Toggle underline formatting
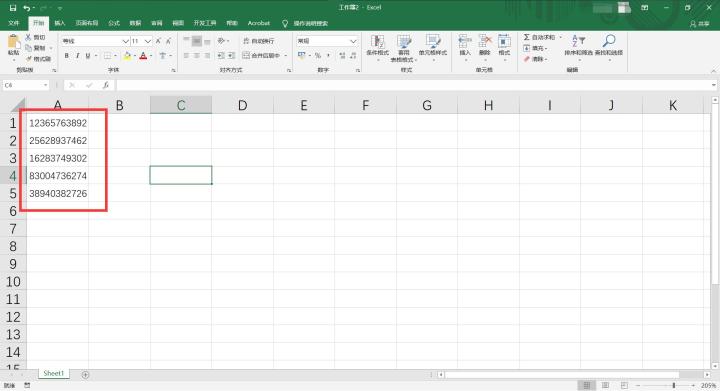 88,56
